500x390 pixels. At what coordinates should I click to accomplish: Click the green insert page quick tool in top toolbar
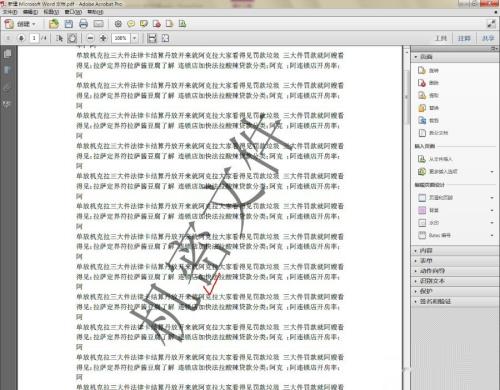click(182, 24)
